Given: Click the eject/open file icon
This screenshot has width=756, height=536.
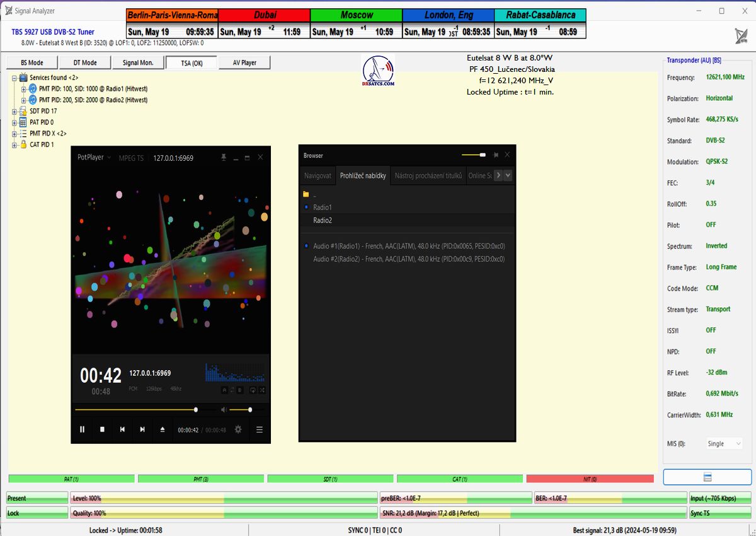Looking at the screenshot, I should pos(163,429).
